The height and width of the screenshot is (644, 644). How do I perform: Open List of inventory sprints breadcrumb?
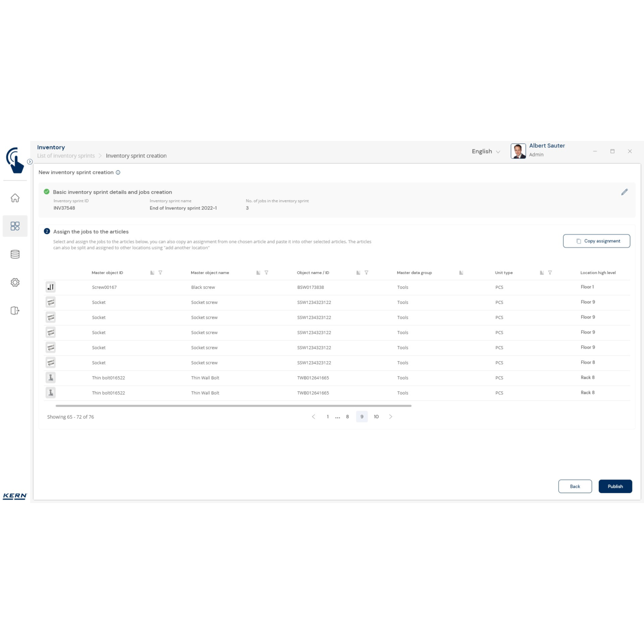(x=66, y=155)
